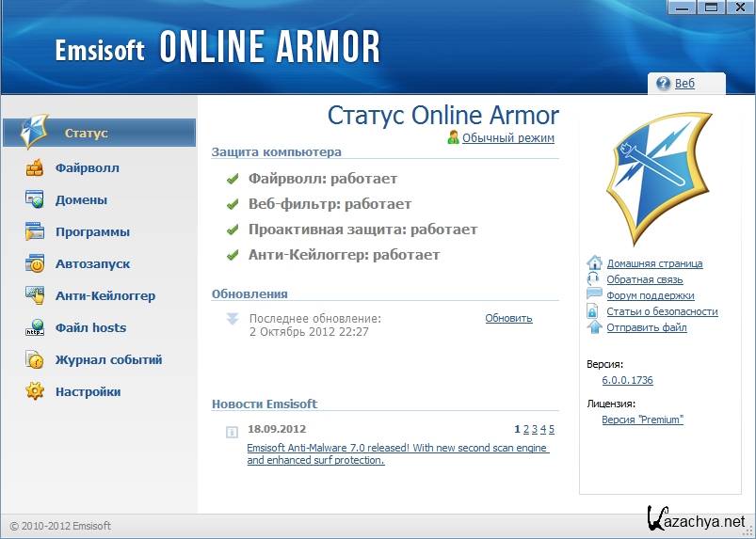This screenshot has width=756, height=539.
Task: Open version number 6.0.0.1736 link
Action: click(627, 380)
